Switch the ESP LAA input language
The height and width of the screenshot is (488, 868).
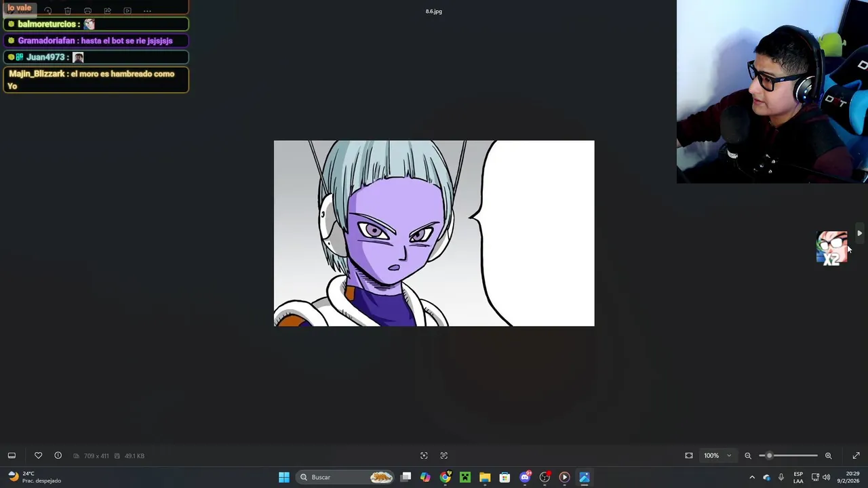pyautogui.click(x=798, y=477)
